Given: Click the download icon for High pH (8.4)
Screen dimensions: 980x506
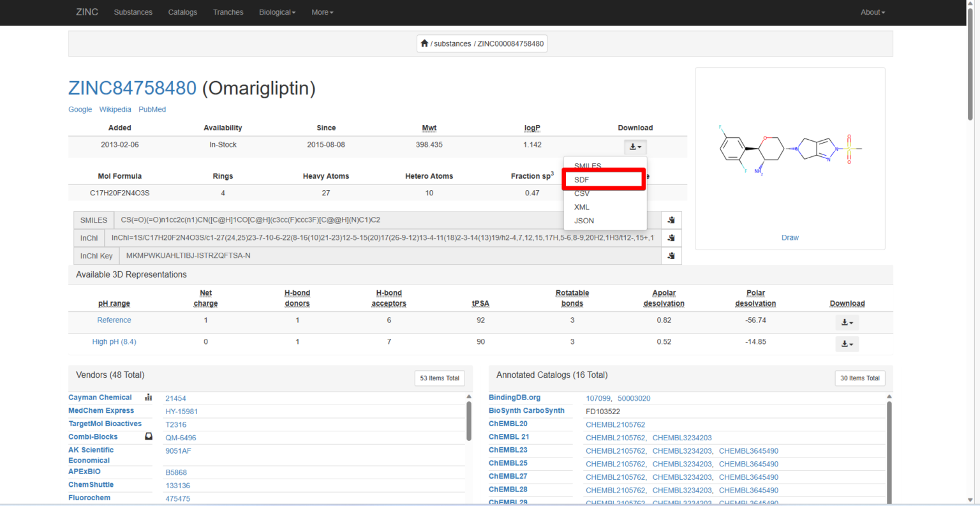Looking at the screenshot, I should pyautogui.click(x=847, y=344).
